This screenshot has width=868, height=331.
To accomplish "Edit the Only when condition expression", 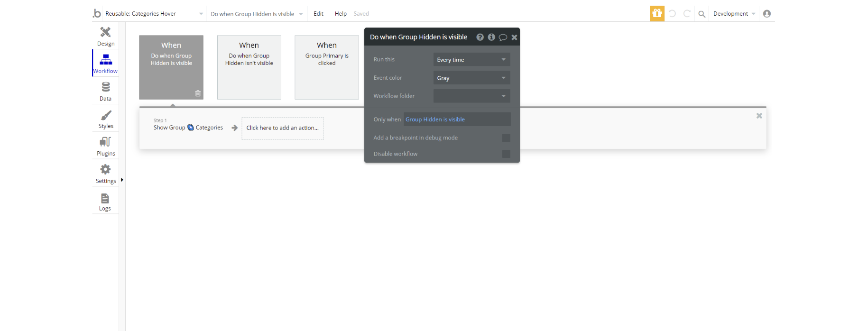I will point(457,120).
